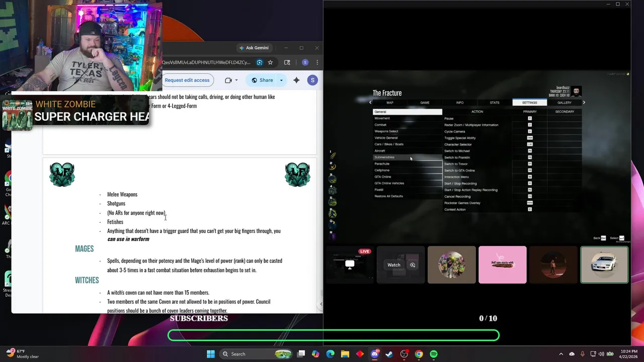Select the SETTINGS tab in pause menu

(x=529, y=103)
